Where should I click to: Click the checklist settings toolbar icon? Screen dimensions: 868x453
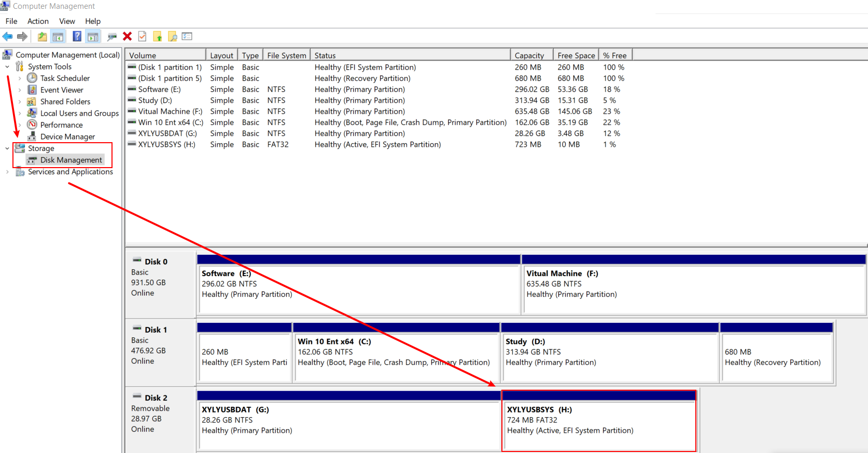click(x=187, y=36)
